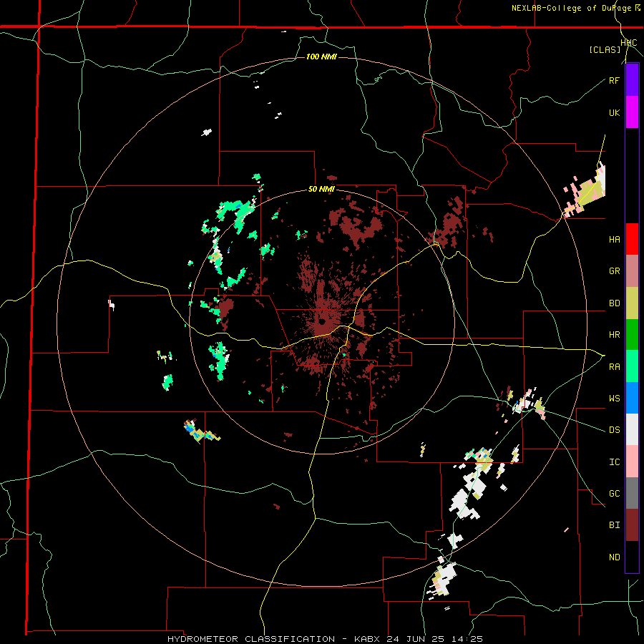644x644 pixels.
Task: Click the KABX radar site identifier
Action: tap(367, 639)
